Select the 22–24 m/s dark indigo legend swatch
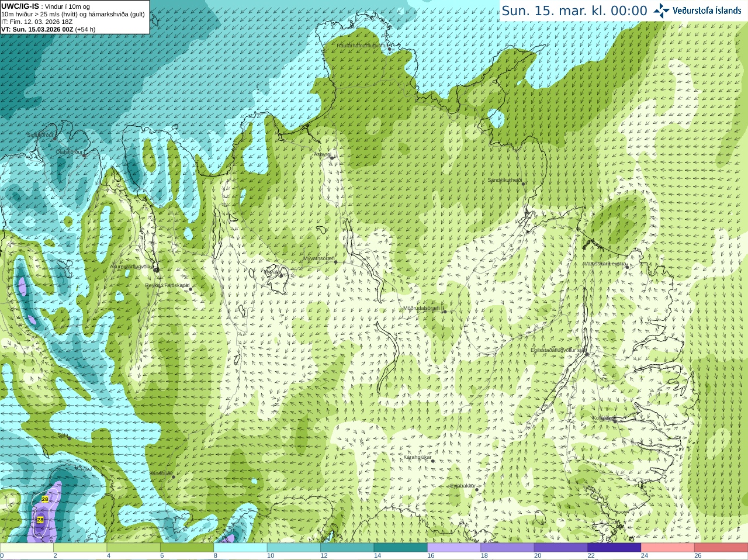This screenshot has width=748, height=560. [614, 548]
